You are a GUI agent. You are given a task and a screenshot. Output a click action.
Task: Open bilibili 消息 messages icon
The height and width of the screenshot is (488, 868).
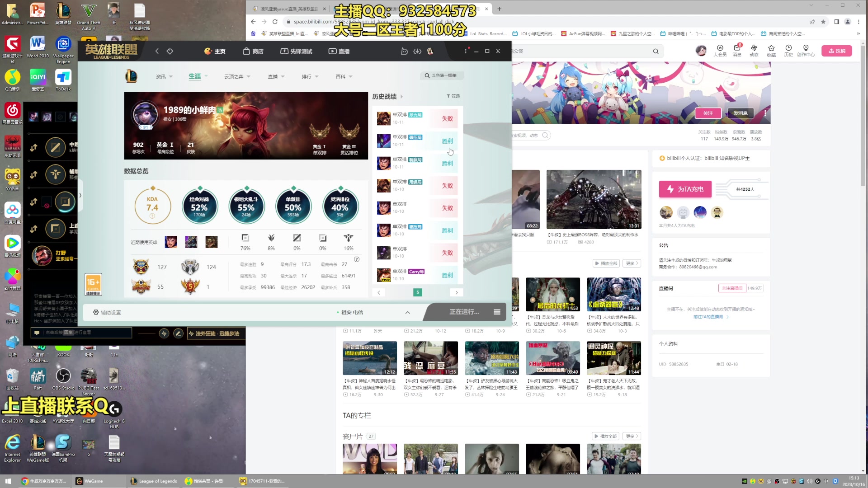pyautogui.click(x=737, y=50)
